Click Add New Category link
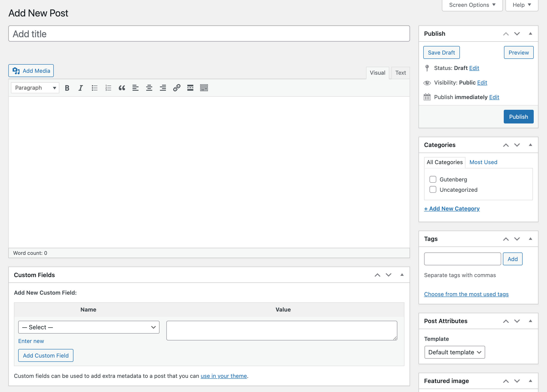Viewport: 547px width, 392px height. (x=452, y=208)
